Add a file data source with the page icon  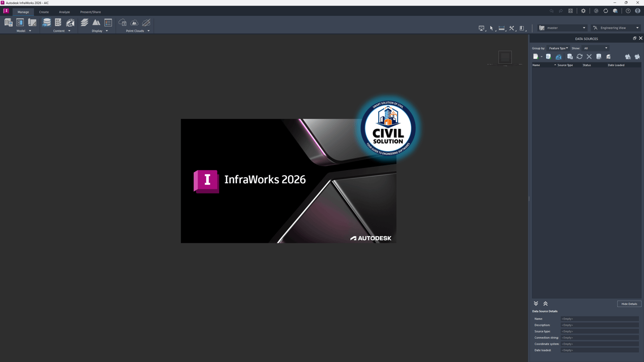535,57
